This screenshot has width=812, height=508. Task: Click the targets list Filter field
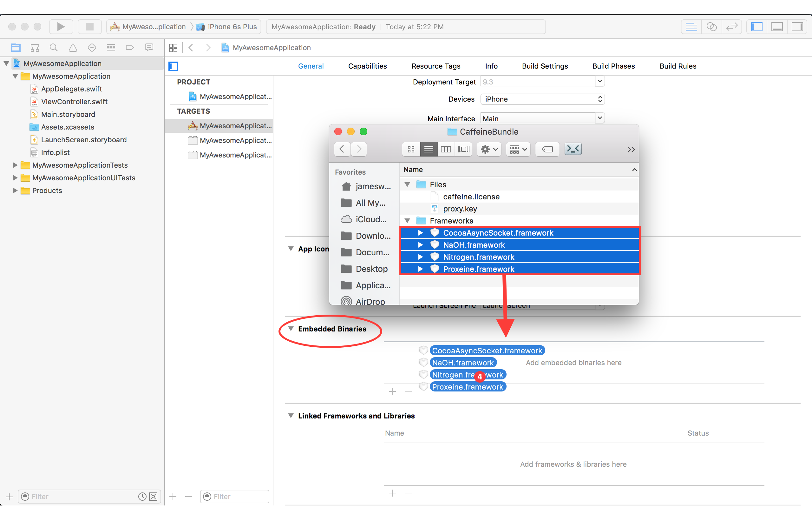(x=234, y=496)
